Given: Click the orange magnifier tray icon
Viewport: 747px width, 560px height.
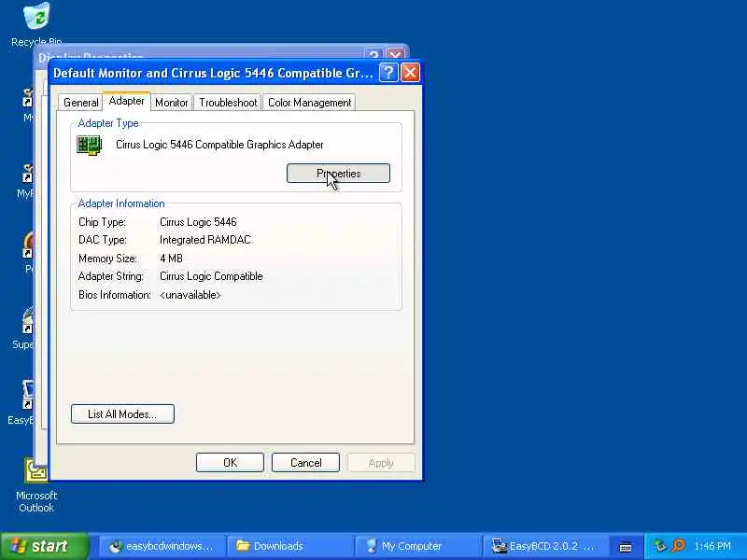Looking at the screenshot, I should click(679, 546).
